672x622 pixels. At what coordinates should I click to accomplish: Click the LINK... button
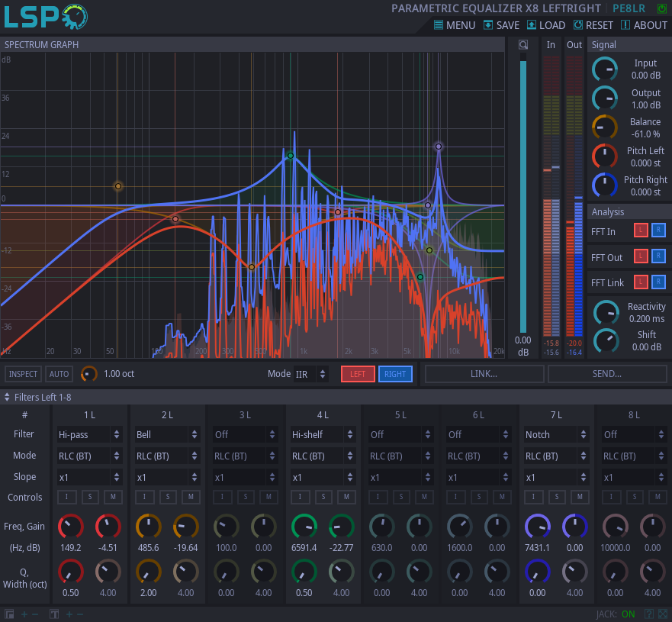tap(484, 374)
